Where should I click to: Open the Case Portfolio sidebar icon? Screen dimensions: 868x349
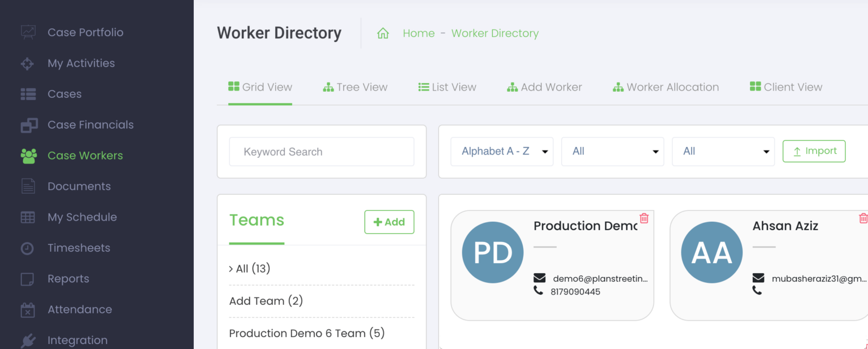(27, 32)
